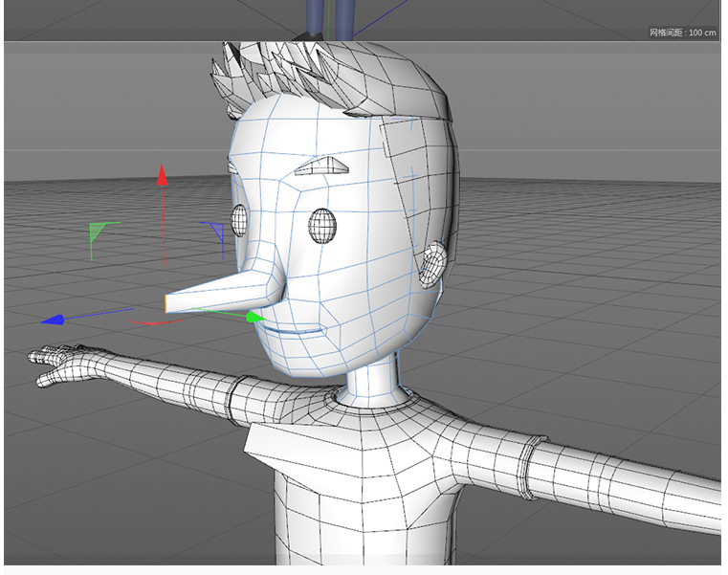Select the orange highlighted nose tip polygon
This screenshot has width=728, height=575.
(x=167, y=303)
